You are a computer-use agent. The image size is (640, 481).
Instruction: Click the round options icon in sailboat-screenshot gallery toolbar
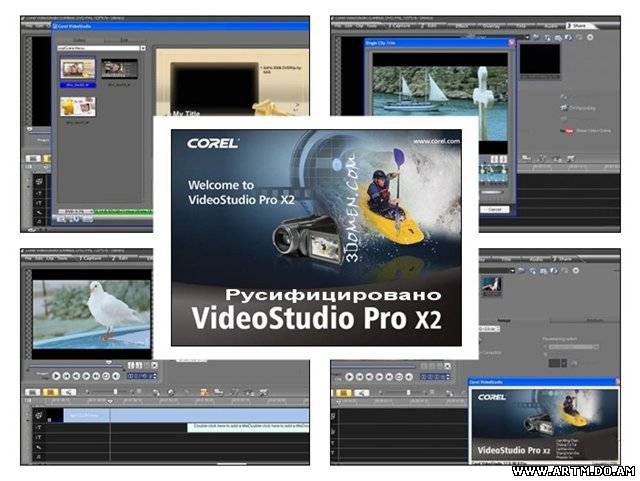click(590, 37)
